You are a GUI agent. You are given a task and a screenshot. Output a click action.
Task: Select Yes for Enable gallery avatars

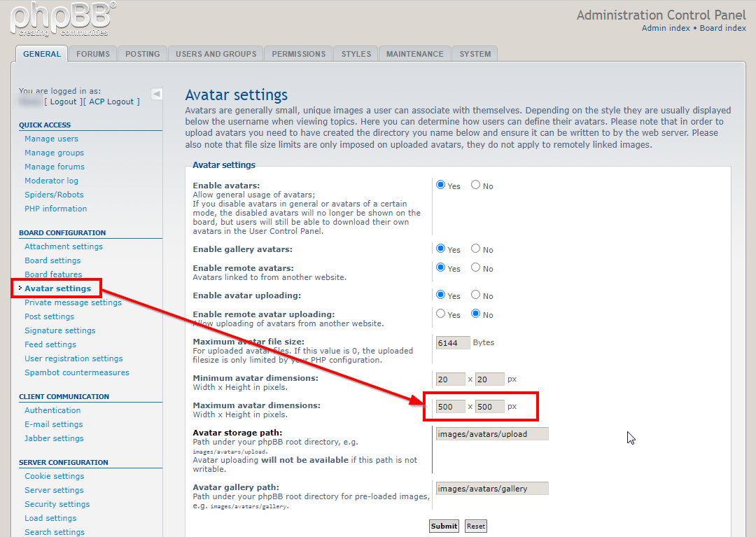coord(440,249)
